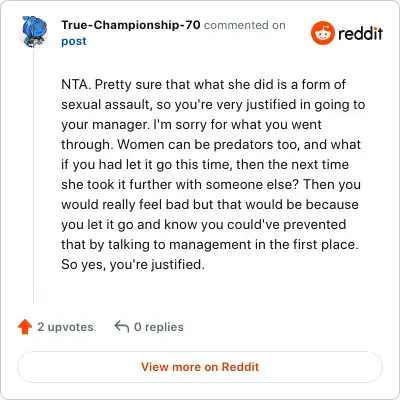Click the "your manager." text in comment
400x400 pixels.
pyautogui.click(x=105, y=125)
